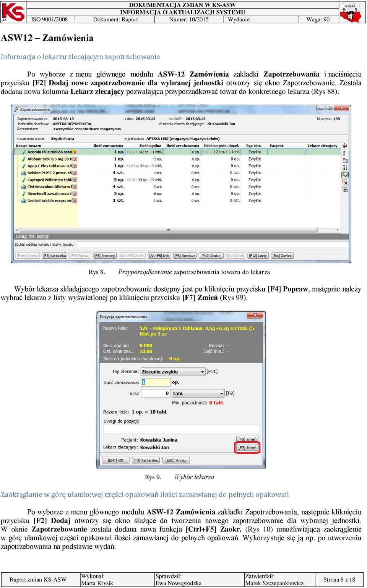Click [F12] Limity button
367x588 pixels.
258,256
